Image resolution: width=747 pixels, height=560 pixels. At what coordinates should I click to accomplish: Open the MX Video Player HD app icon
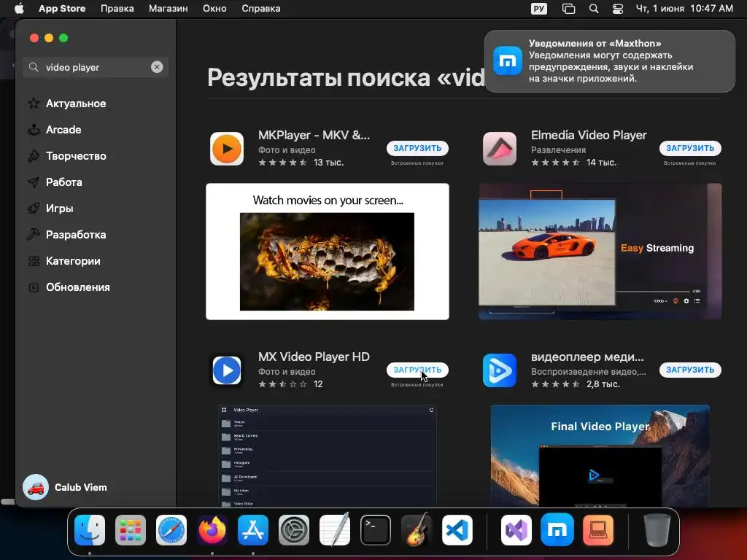[x=227, y=370]
